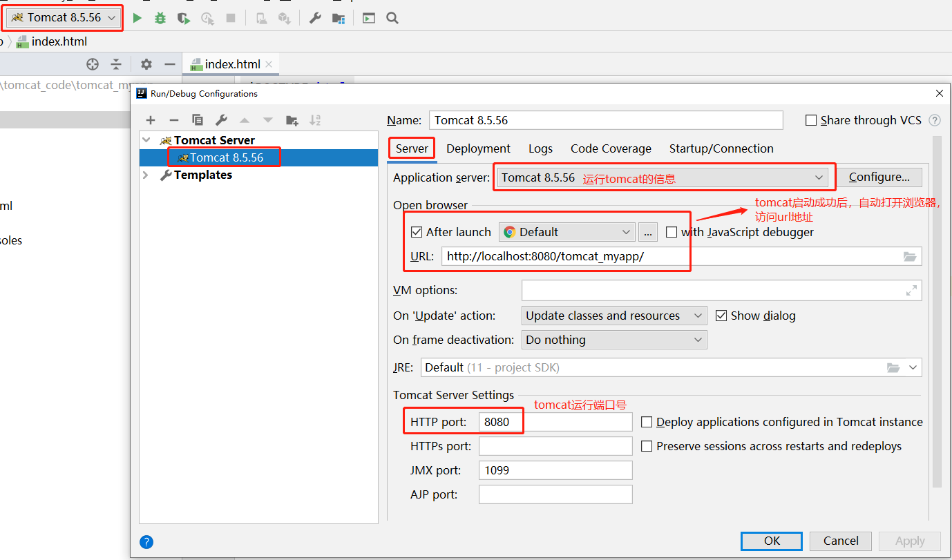
Task: Switch to the Deployment tab
Action: click(x=478, y=148)
